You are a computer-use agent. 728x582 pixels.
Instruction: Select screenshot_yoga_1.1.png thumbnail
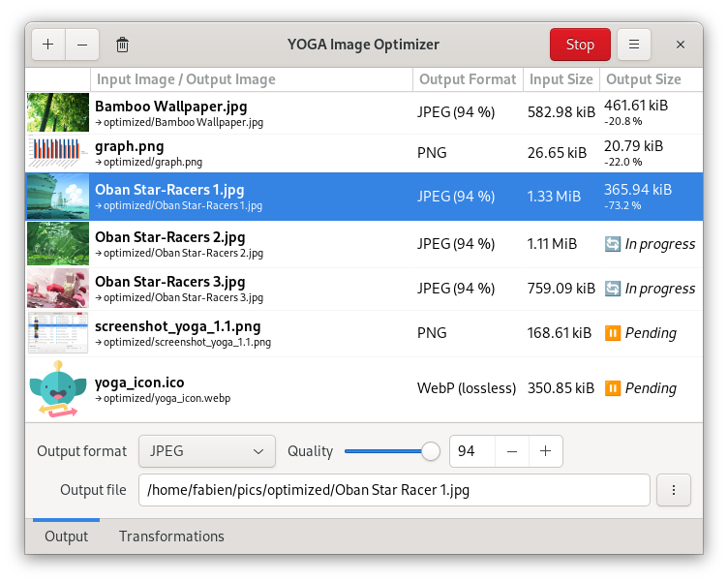click(x=58, y=333)
